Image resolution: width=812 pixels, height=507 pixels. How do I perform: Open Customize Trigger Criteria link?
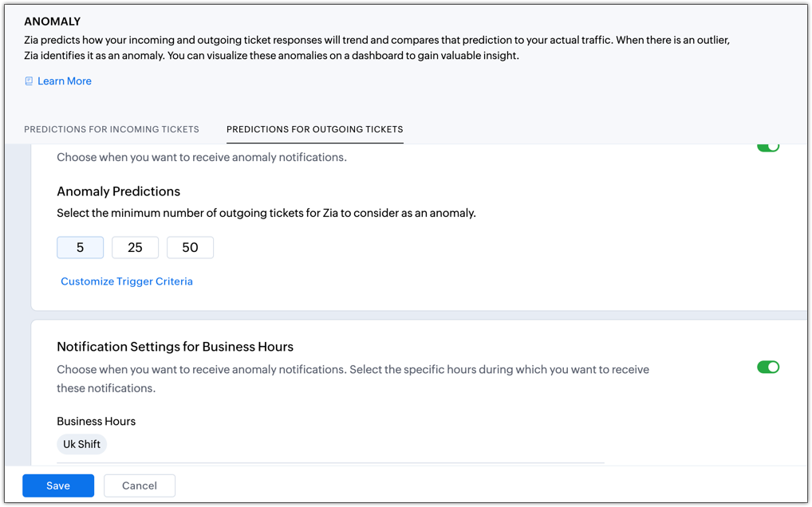(127, 281)
